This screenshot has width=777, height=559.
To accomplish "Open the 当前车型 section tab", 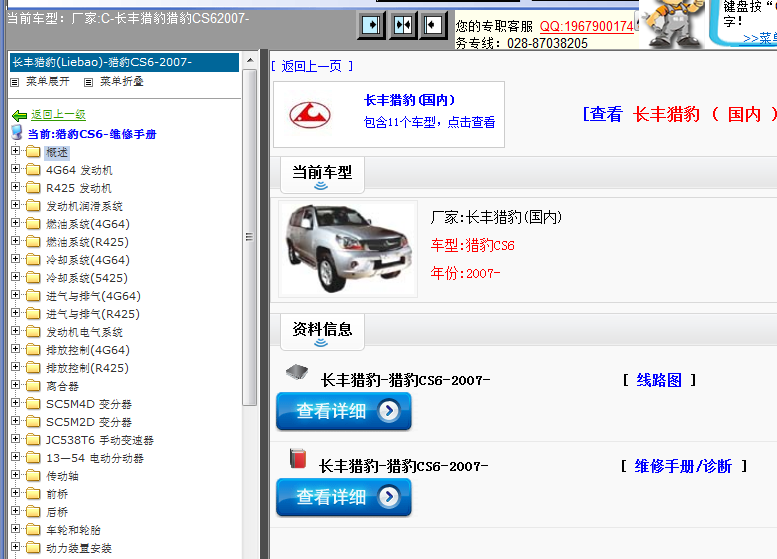I will tap(322, 174).
